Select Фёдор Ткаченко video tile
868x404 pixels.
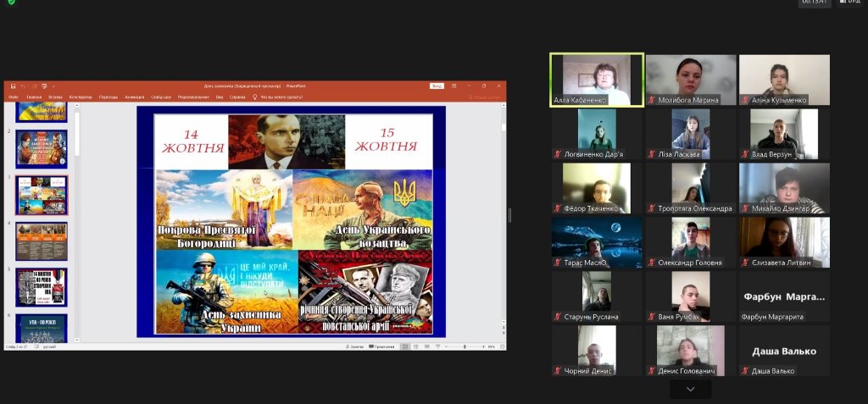(x=597, y=188)
